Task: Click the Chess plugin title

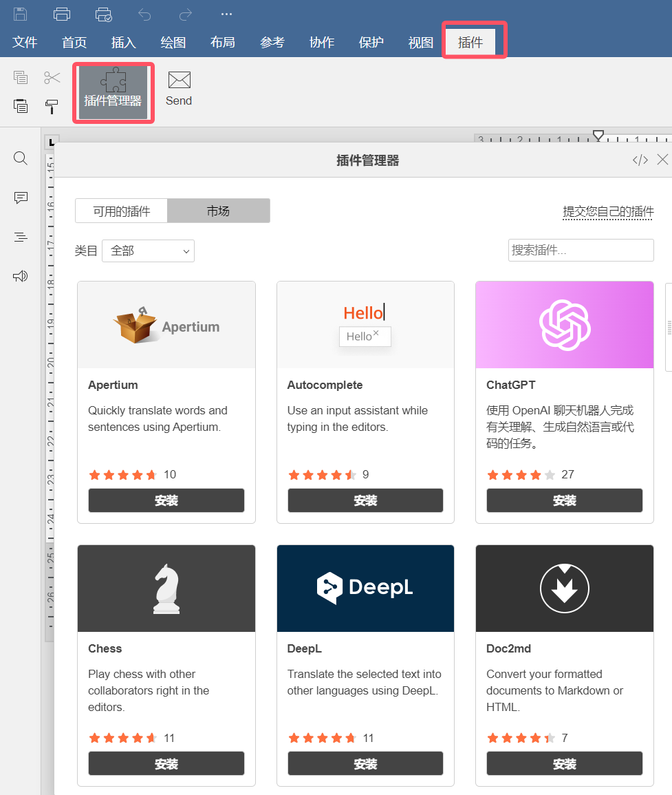Action: [105, 648]
